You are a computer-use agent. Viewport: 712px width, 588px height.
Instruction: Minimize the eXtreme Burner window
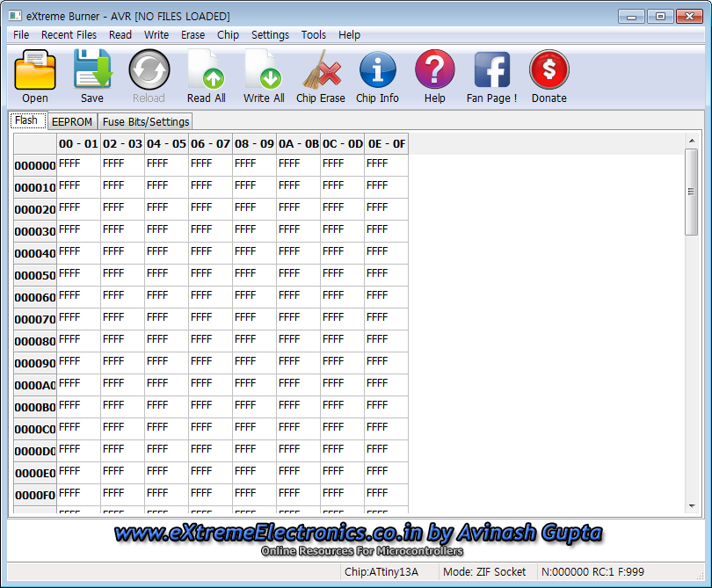(631, 17)
